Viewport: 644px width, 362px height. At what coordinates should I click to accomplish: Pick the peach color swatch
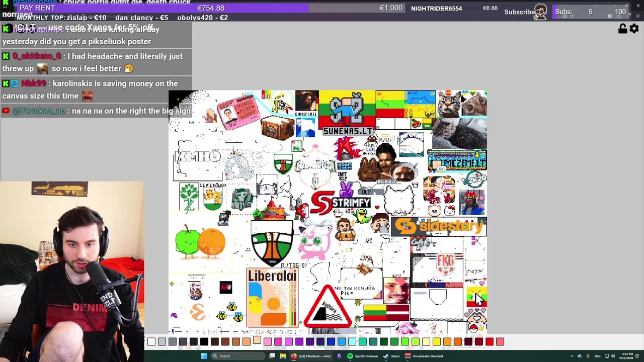247,342
